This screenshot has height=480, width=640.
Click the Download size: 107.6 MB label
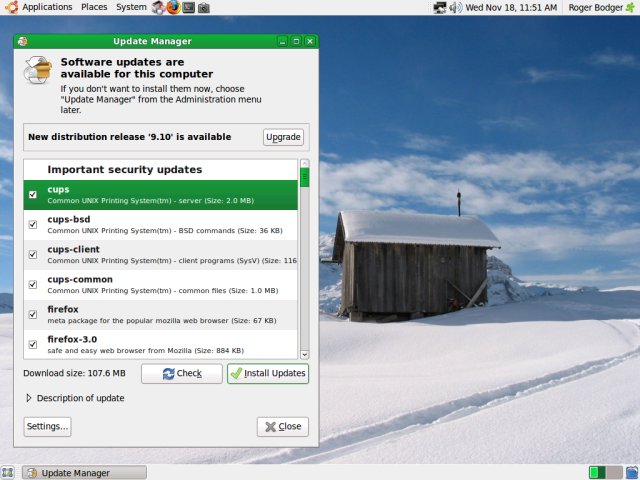pos(74,373)
